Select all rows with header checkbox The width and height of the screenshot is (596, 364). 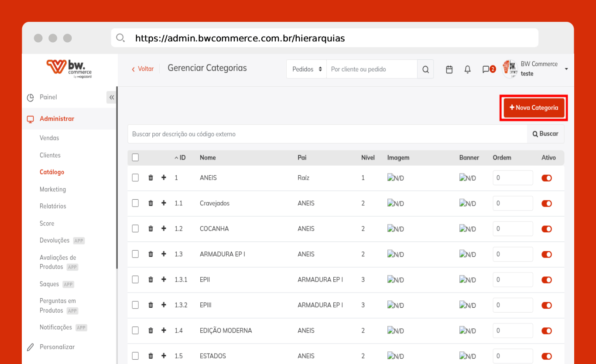135,157
